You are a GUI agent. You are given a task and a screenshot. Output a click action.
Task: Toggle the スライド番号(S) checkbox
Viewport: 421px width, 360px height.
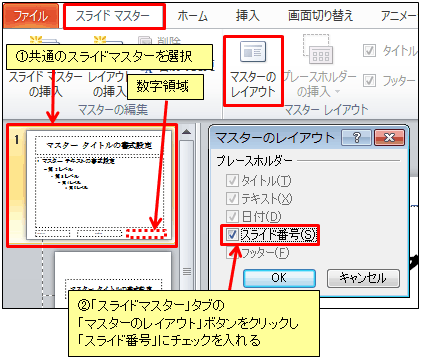tap(232, 235)
